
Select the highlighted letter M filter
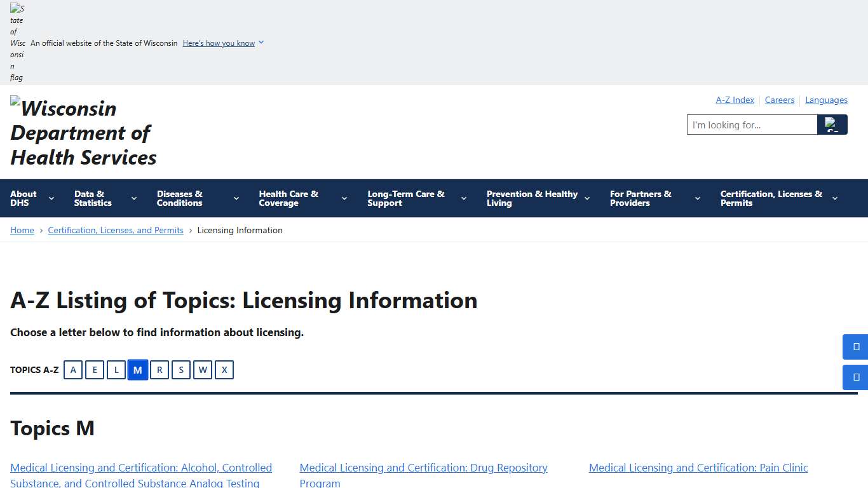coord(138,370)
